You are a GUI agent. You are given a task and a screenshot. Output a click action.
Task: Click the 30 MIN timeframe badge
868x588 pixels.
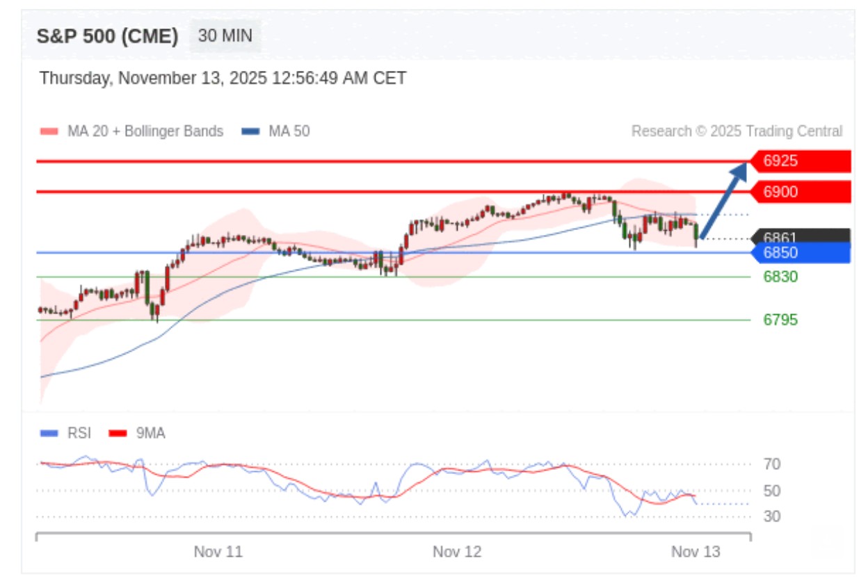[225, 36]
